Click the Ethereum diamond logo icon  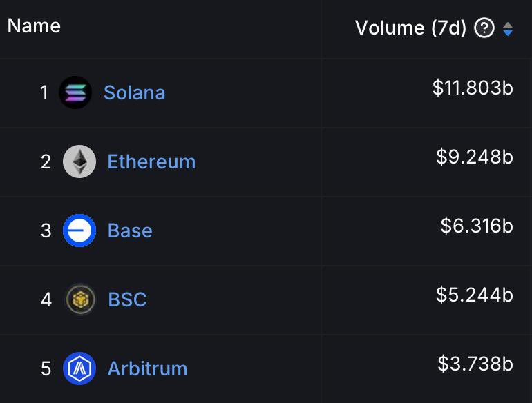[x=79, y=161]
